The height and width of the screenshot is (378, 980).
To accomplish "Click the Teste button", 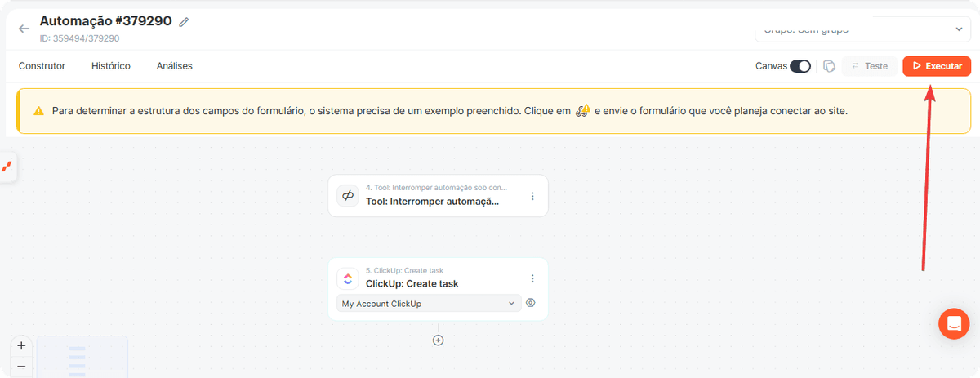I will (x=869, y=66).
